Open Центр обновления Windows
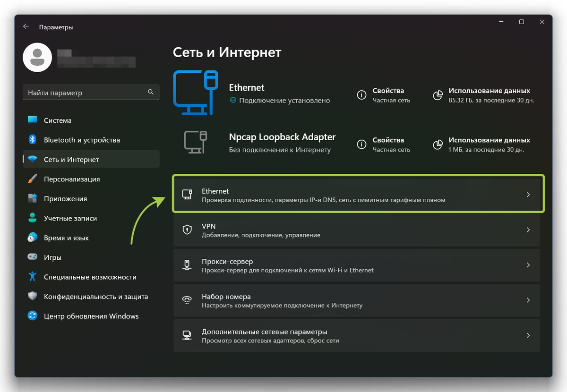The image size is (567, 392). tap(91, 316)
